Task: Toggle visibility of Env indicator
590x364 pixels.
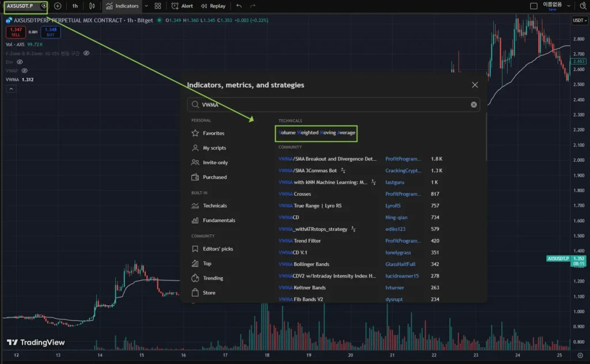Action: tap(20, 62)
